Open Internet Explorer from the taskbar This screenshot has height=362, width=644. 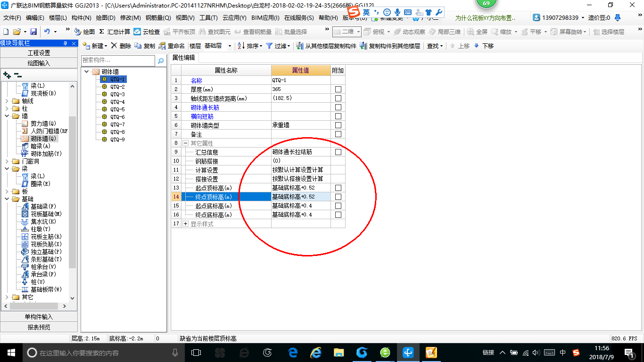pos(315,352)
